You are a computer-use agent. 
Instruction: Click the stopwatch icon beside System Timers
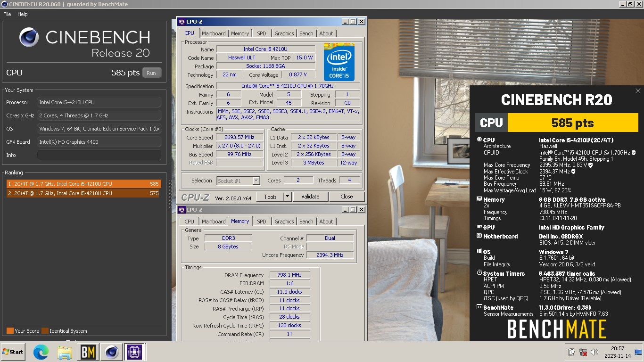coord(479,273)
